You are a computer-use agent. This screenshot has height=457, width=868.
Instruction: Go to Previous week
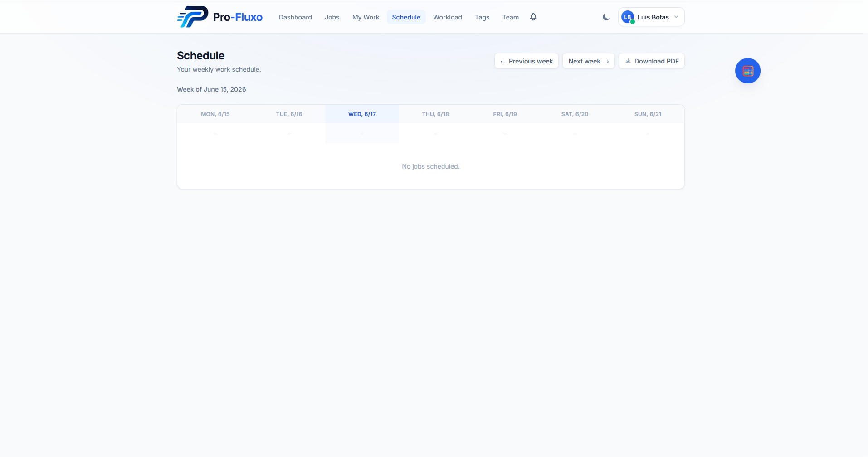[527, 61]
